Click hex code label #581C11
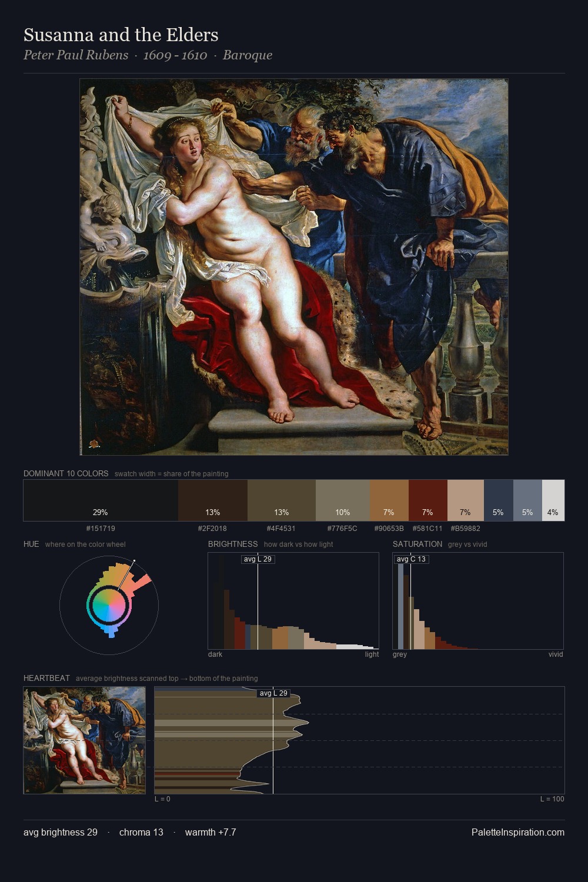Viewport: 588px width, 882px height. click(x=427, y=528)
